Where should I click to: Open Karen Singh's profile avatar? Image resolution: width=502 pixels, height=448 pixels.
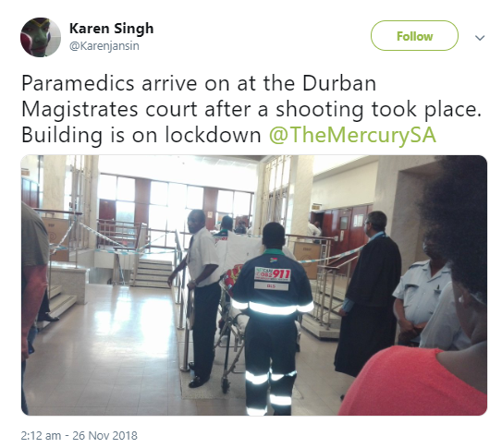(41, 37)
